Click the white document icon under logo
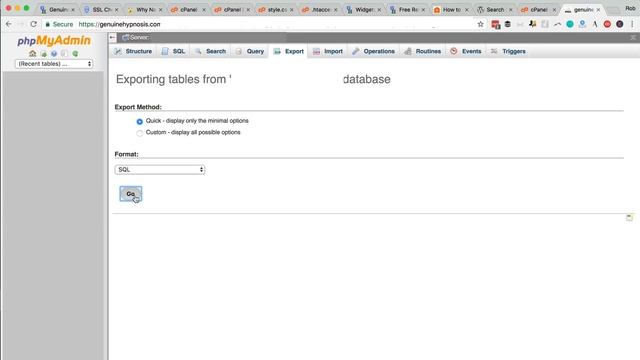This screenshot has height=360, width=640. point(64,53)
